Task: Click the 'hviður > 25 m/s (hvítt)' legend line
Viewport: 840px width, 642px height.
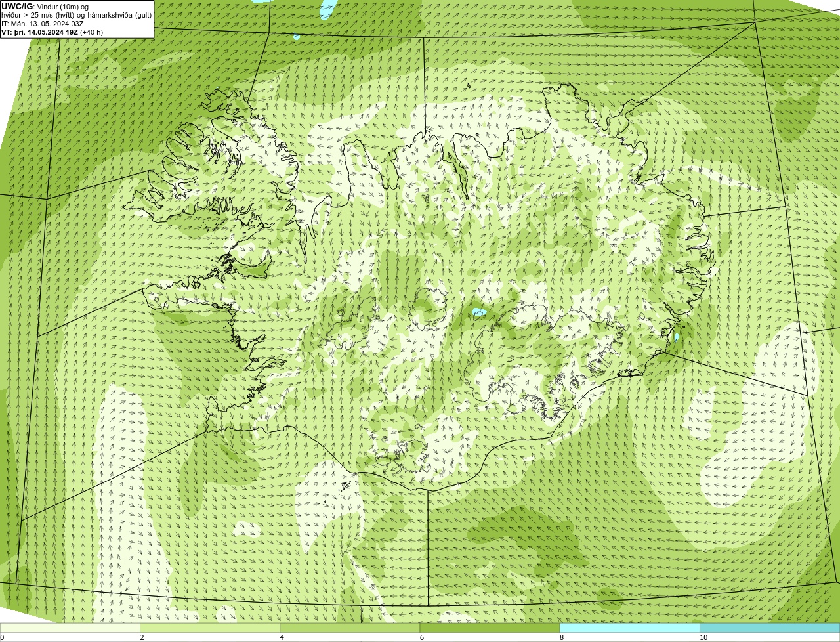Action: tap(77, 15)
